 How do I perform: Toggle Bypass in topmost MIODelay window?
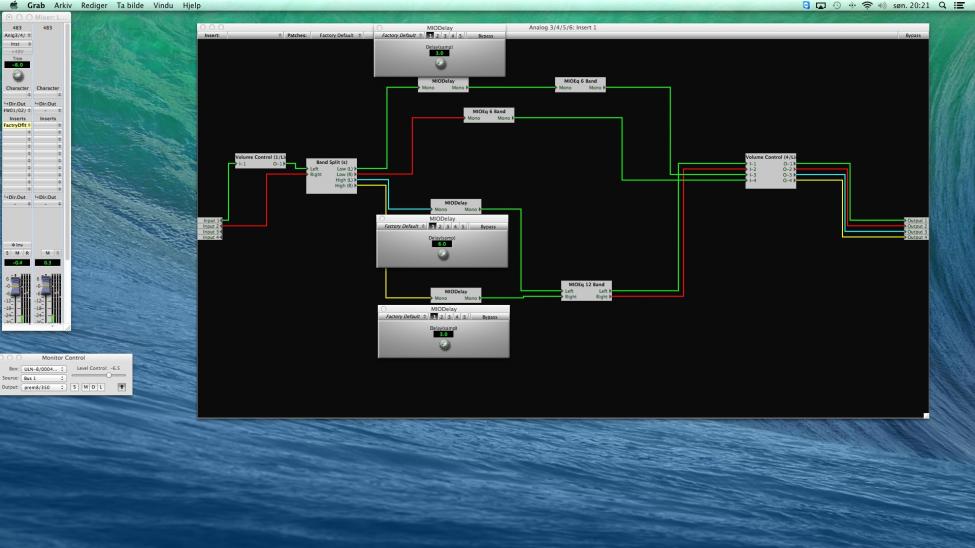coord(486,35)
